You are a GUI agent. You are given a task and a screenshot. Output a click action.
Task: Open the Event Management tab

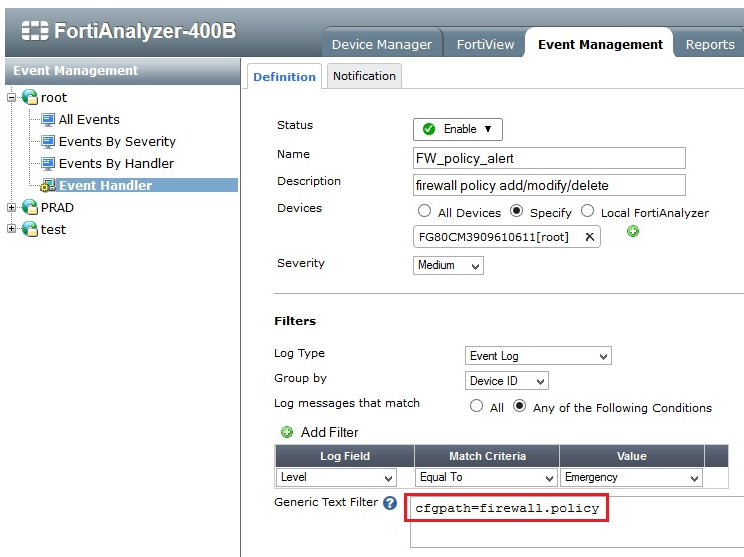(600, 44)
